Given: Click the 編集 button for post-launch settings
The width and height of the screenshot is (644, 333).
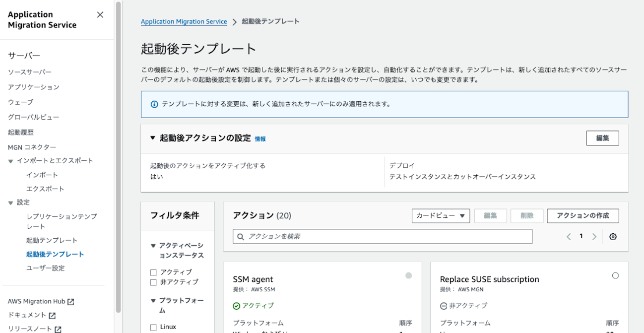Looking at the screenshot, I should pos(602,138).
